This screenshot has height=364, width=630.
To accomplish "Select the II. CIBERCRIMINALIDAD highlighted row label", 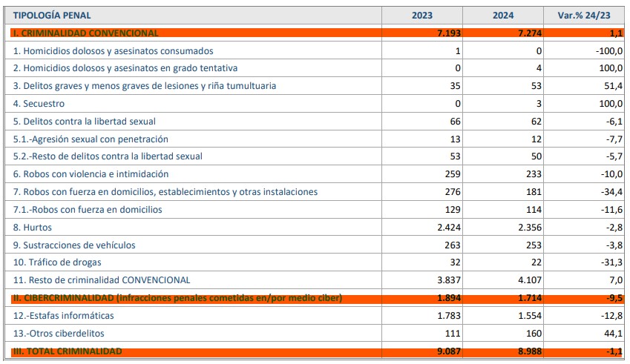I will tap(177, 298).
